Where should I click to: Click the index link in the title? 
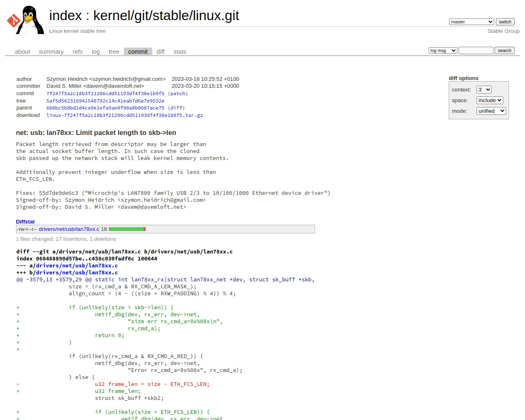click(x=66, y=16)
